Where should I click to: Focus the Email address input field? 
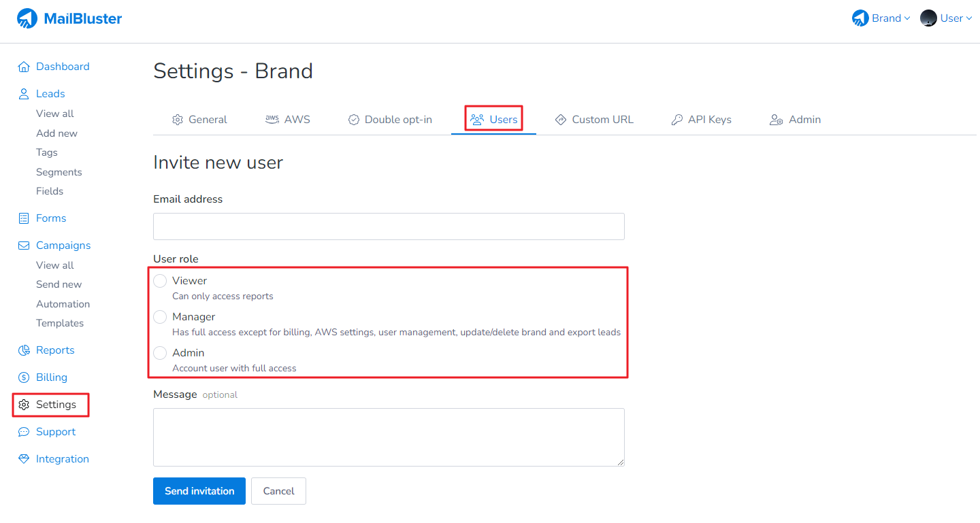pyautogui.click(x=389, y=226)
